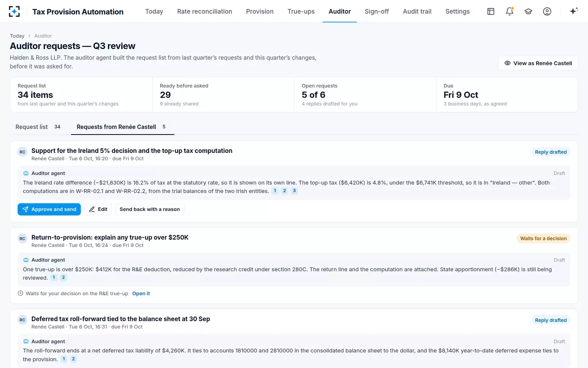Open citation 3 in the Ireland rate difference draft

(294, 191)
